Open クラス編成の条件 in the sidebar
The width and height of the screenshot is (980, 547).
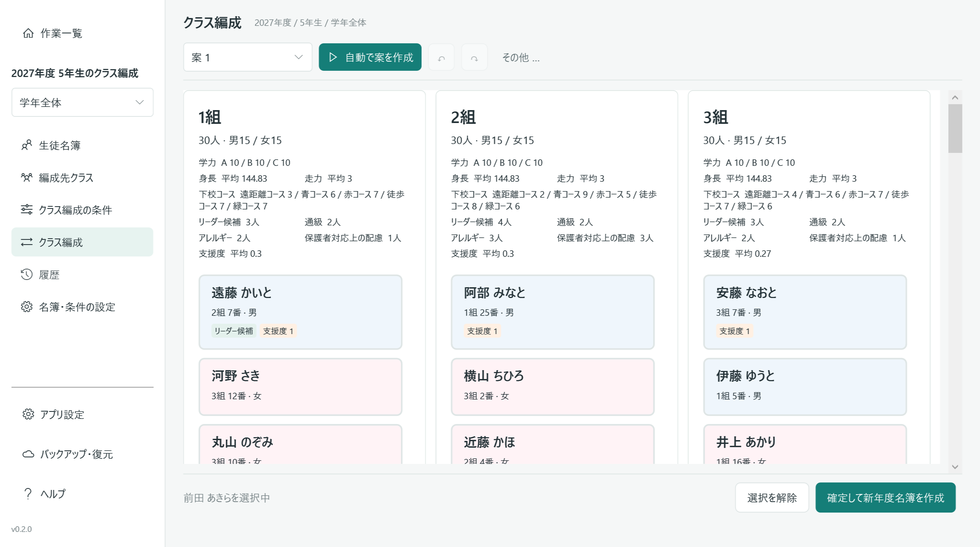pyautogui.click(x=83, y=210)
